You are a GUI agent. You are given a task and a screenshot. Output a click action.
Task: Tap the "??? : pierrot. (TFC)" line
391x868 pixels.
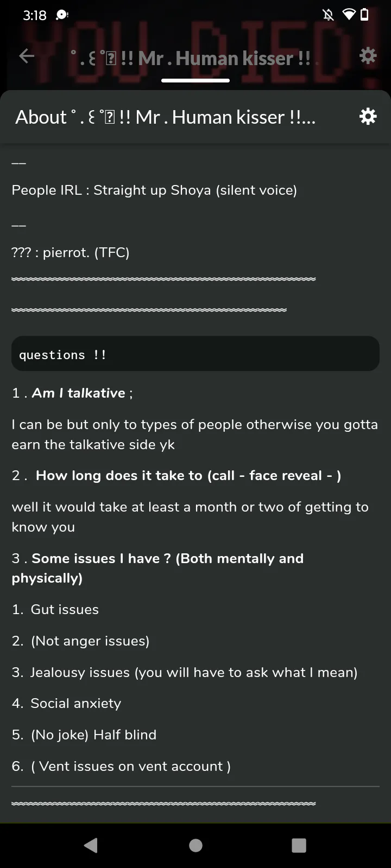71,252
